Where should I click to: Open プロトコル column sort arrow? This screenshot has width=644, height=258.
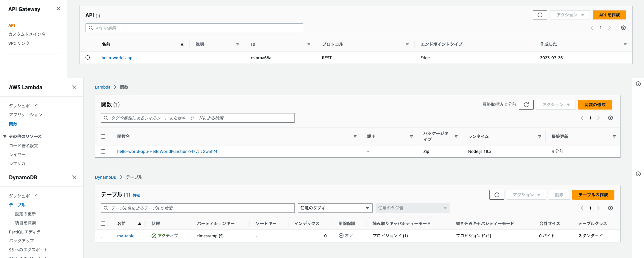407,44
